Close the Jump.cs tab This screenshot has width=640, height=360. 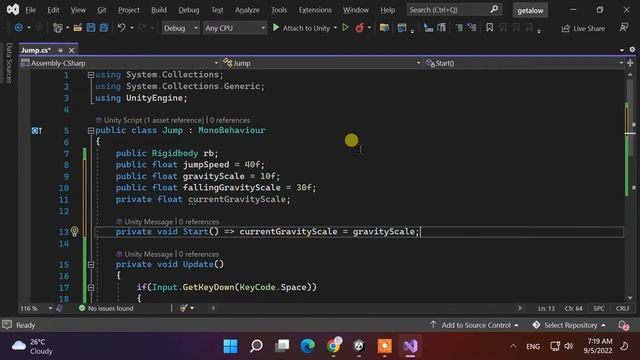click(71, 50)
